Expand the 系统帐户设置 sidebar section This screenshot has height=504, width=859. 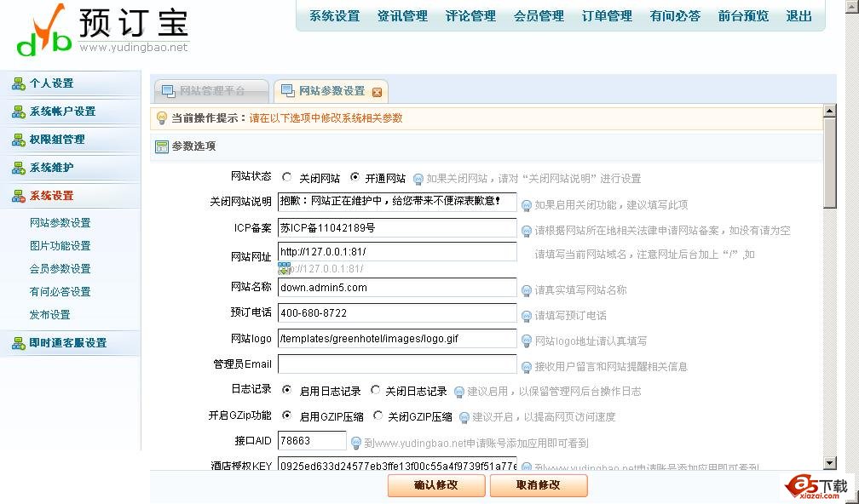[x=71, y=112]
